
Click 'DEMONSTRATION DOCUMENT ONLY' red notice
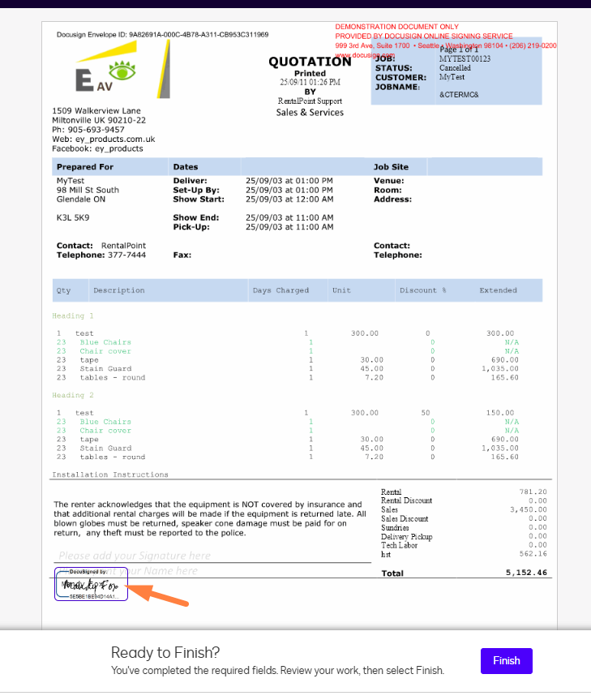click(397, 27)
